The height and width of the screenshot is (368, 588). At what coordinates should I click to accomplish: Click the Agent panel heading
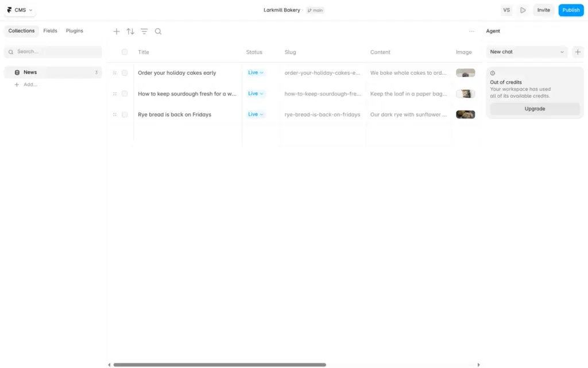(x=493, y=31)
